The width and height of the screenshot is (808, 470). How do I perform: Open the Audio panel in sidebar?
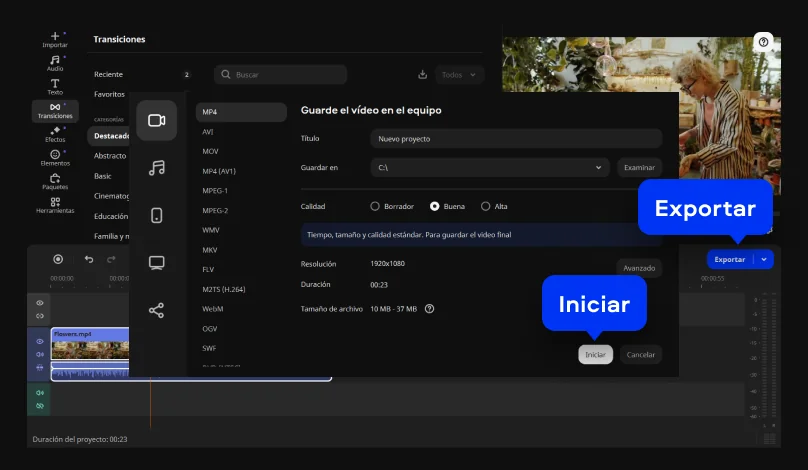[55, 63]
